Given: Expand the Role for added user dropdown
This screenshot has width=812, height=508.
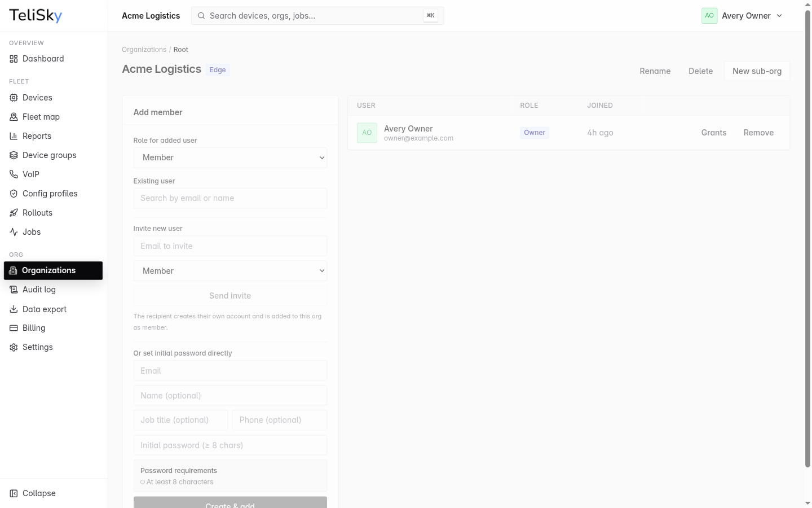Looking at the screenshot, I should tap(230, 157).
